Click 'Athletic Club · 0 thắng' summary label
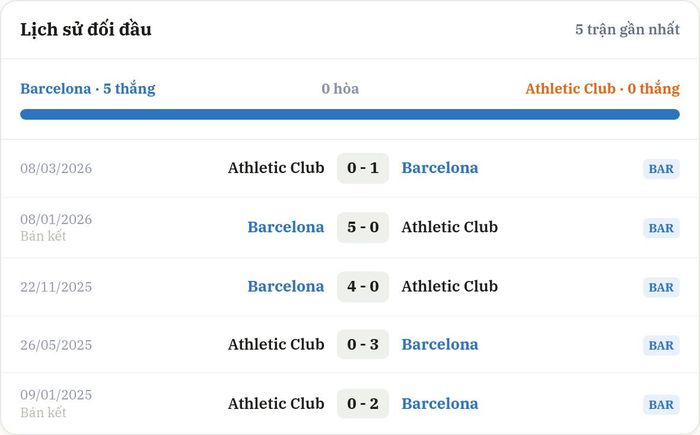Image resolution: width=700 pixels, height=435 pixels. click(x=603, y=88)
